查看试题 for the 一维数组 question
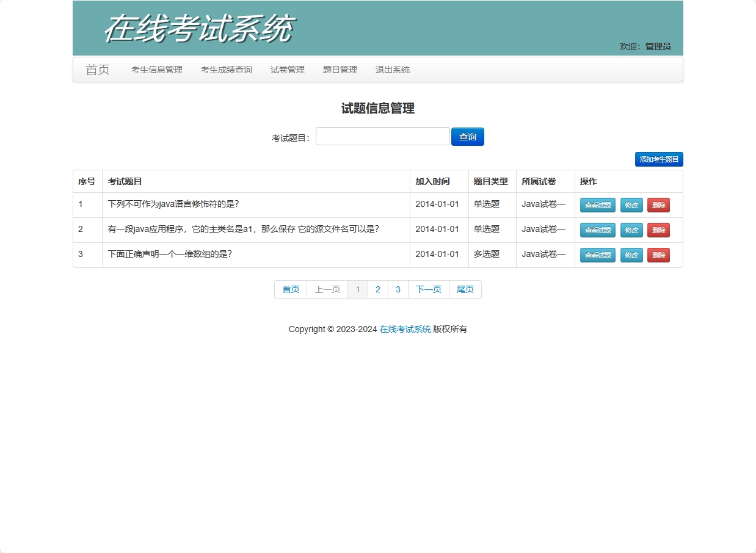The height and width of the screenshot is (553, 756). click(x=597, y=255)
